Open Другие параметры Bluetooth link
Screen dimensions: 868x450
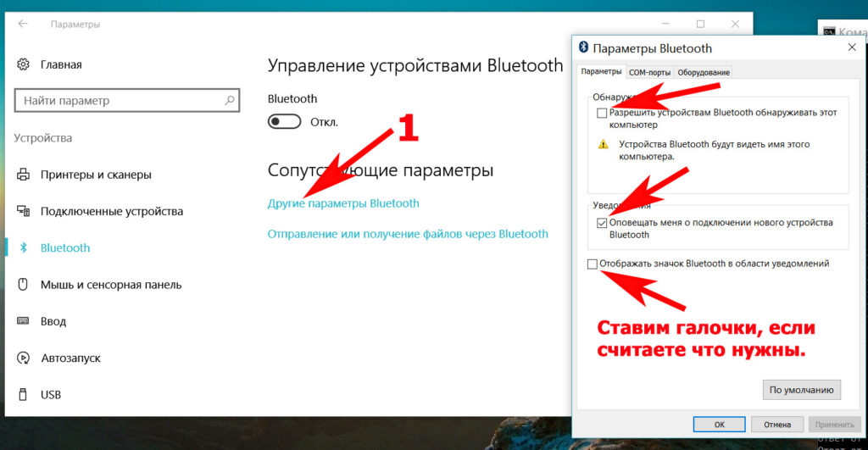click(x=343, y=203)
